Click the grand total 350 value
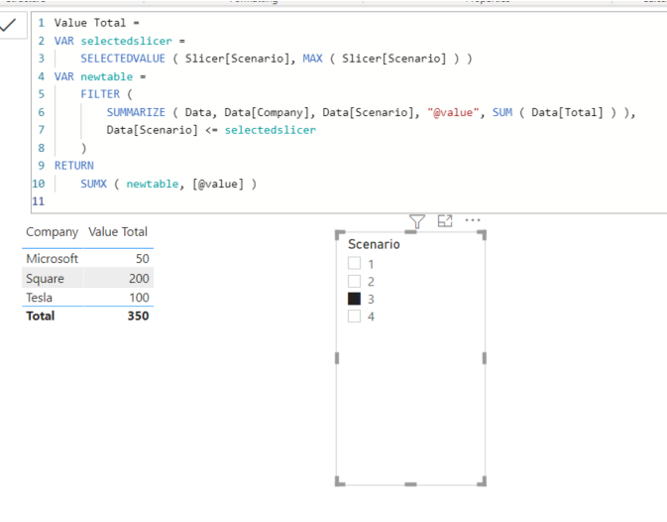This screenshot has width=667, height=522. point(138,316)
